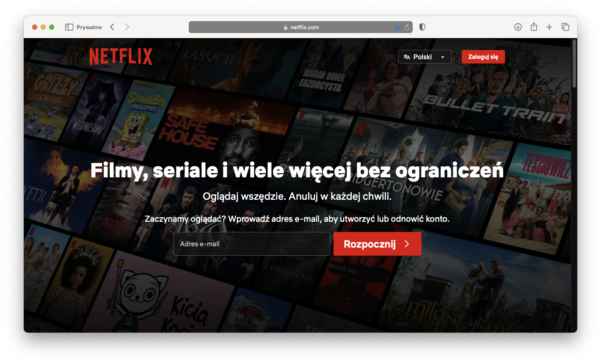Click the padlock icon in the address bar
The image size is (601, 364).
[x=285, y=27]
